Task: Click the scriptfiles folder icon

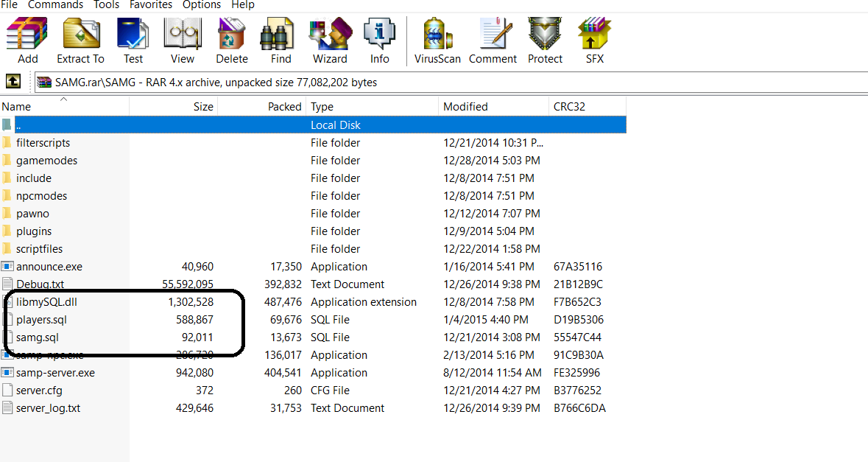Action: pos(7,249)
